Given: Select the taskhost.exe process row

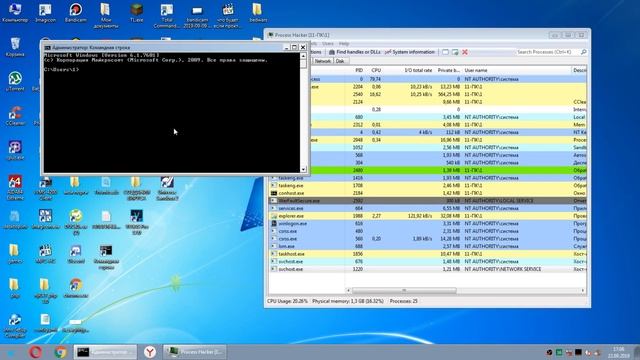Looking at the screenshot, I should pos(428,254).
